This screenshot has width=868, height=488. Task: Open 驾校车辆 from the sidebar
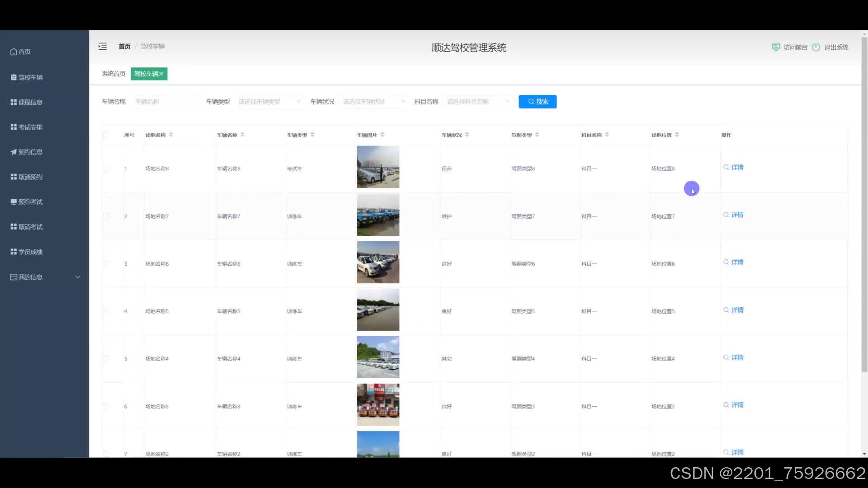coord(30,77)
